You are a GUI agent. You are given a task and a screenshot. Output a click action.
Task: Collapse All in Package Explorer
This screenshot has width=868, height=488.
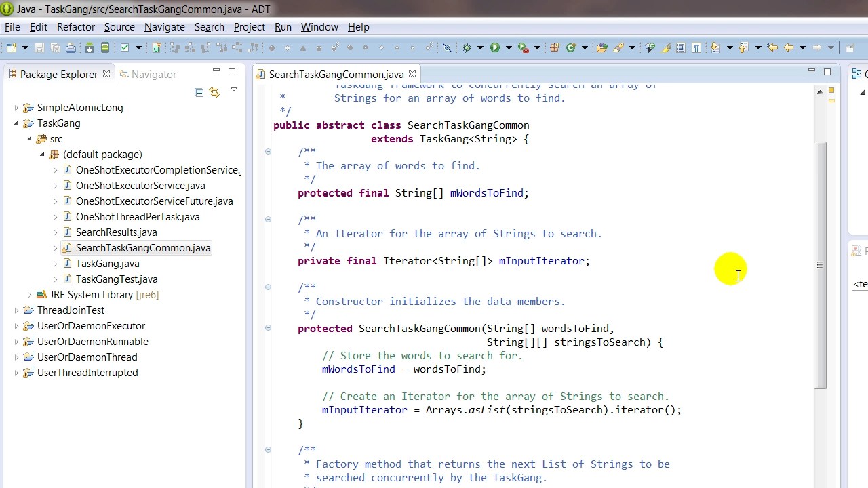pos(199,92)
